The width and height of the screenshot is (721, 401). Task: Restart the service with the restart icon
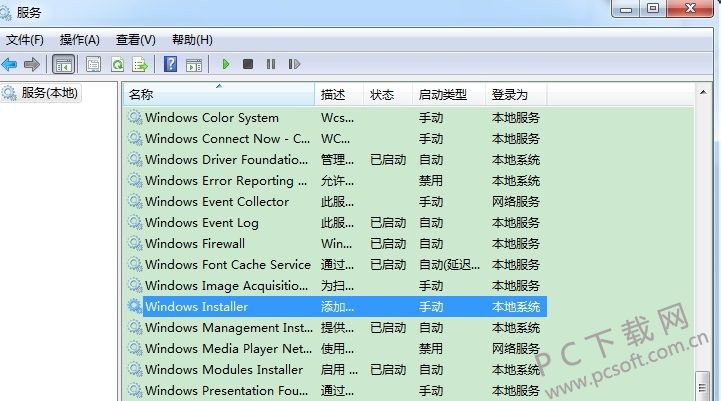(294, 64)
